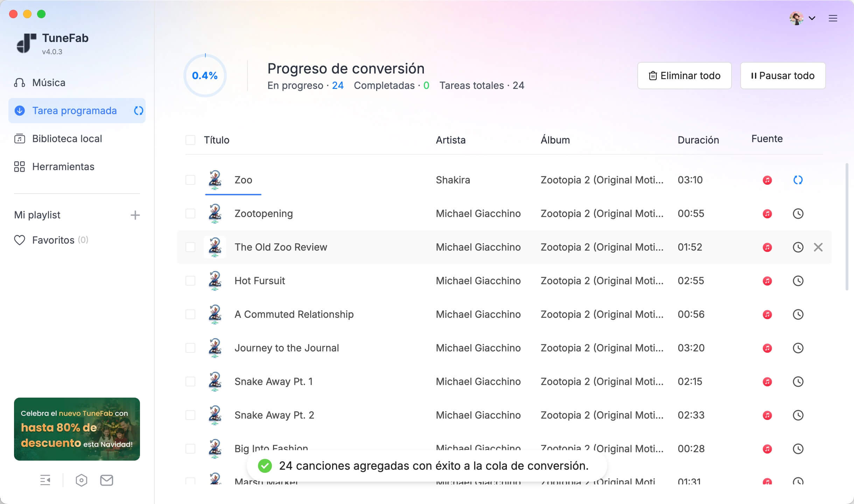This screenshot has width=854, height=504.
Task: Click the waiting clock icon for Zootopening
Action: coord(798,213)
